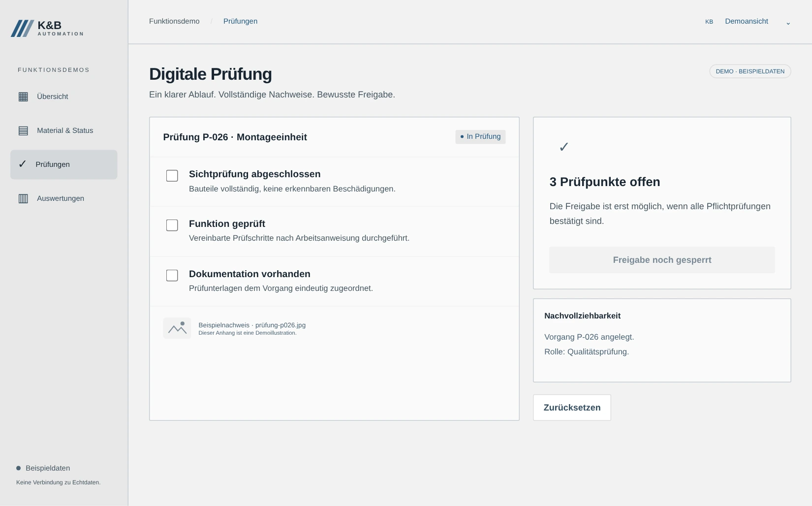The image size is (812, 506).
Task: Click the image attachment thumbnail icon
Action: 177,328
